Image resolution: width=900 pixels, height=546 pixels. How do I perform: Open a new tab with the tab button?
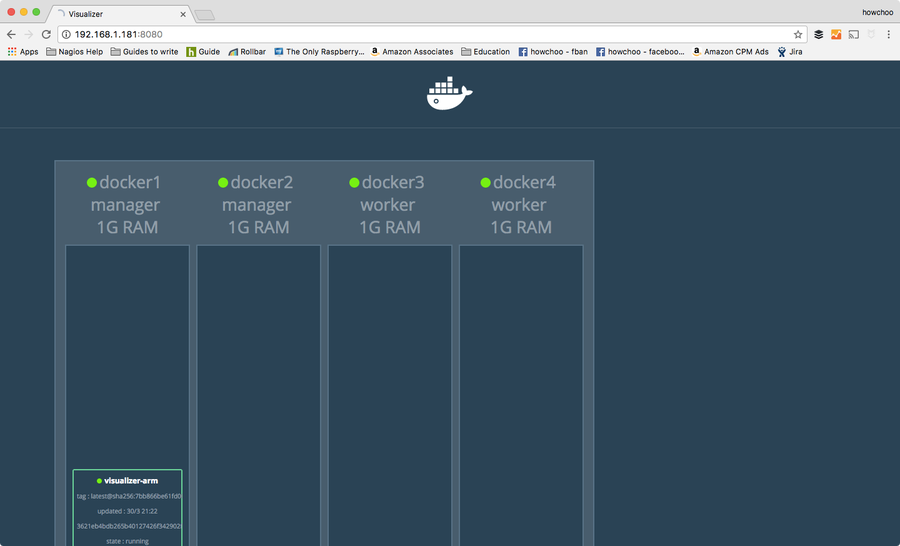[203, 14]
